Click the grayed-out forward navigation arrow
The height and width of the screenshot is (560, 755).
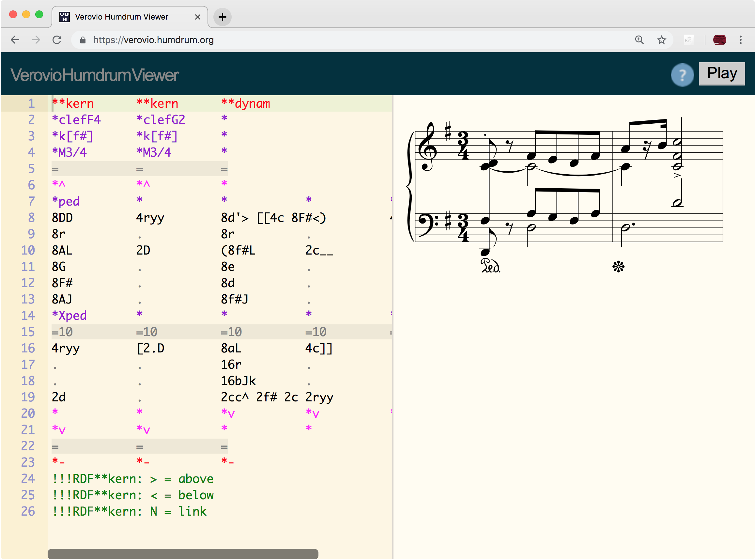(36, 40)
